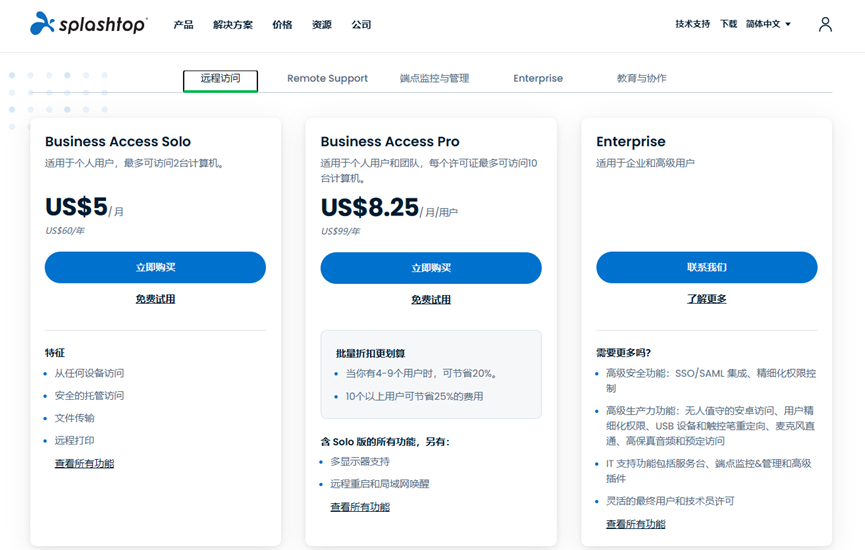Open the 产品 menu

tap(183, 25)
